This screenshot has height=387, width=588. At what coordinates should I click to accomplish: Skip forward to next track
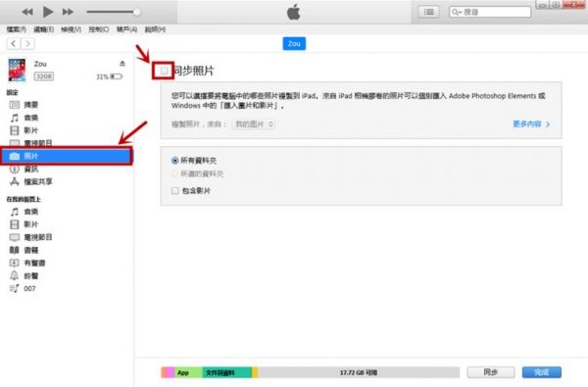pos(68,12)
